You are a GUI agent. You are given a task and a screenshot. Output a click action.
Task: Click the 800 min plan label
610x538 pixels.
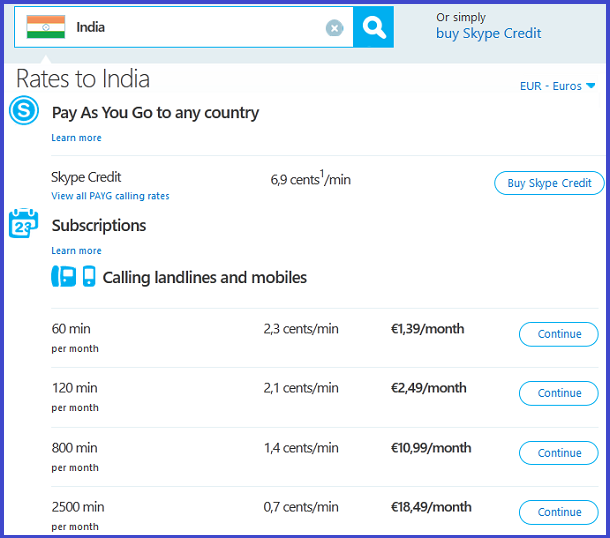(74, 448)
